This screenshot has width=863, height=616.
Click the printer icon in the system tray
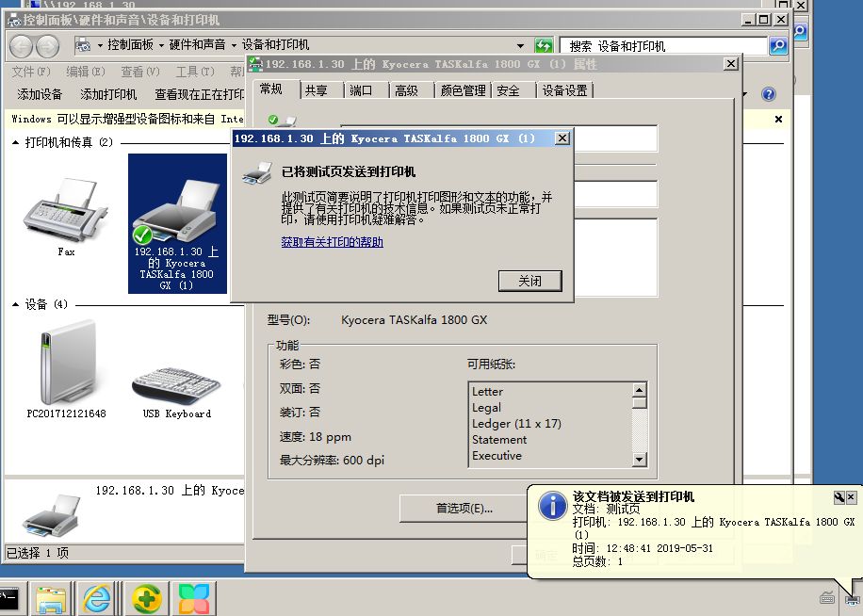pos(853,598)
